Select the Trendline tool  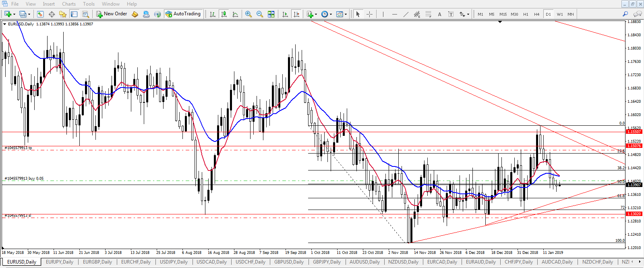(x=406, y=14)
